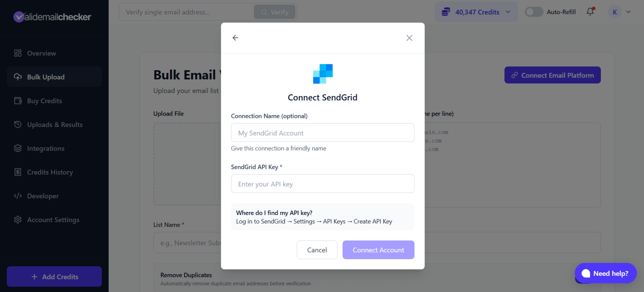Open the Overview sidebar icon

[18, 53]
